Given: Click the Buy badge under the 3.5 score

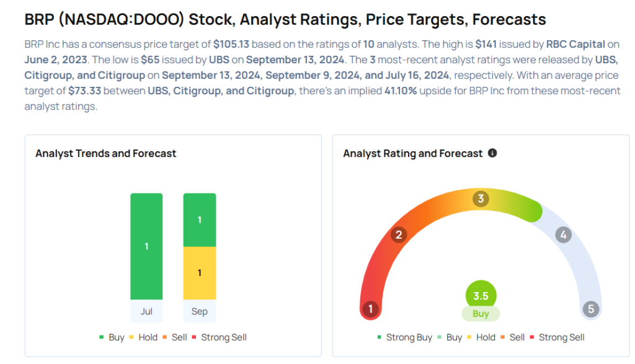Looking at the screenshot, I should tap(481, 314).
